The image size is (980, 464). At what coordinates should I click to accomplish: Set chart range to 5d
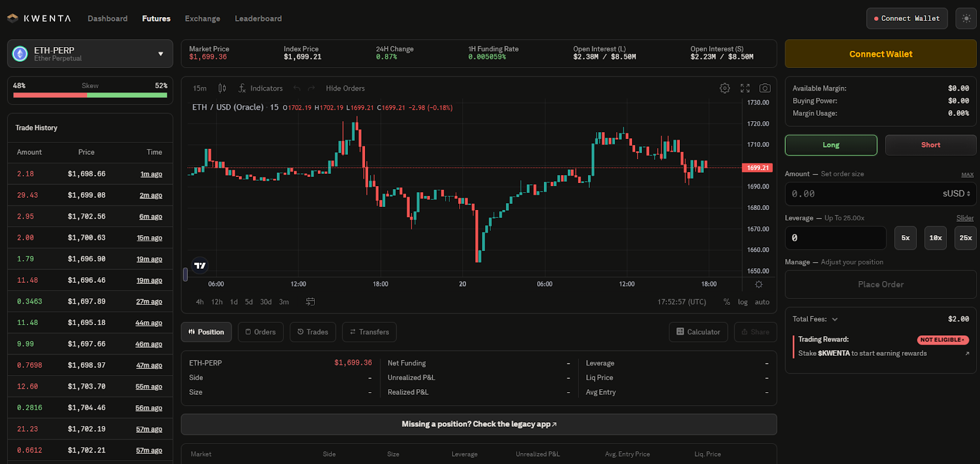coord(249,302)
